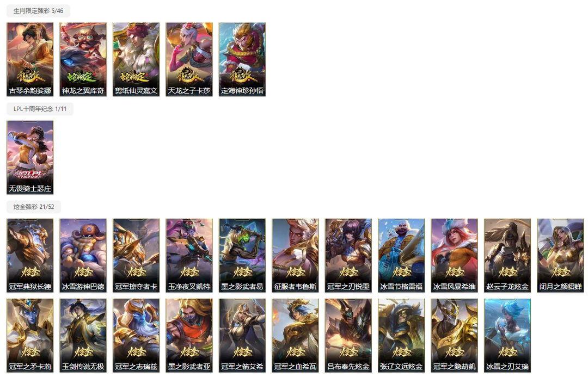Screen dimensions: 588x377
Task: Click the 玉净夜叉凯特 skin thumbnail
Action: pos(189,256)
